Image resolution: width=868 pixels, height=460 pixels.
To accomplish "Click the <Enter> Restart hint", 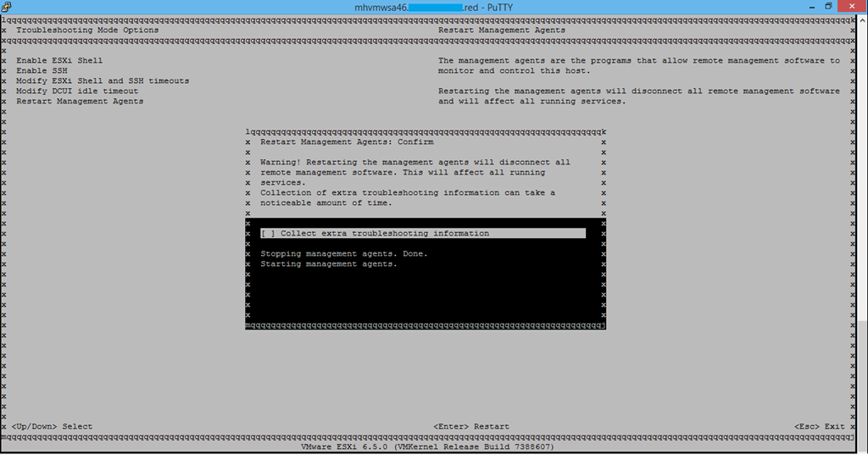I will pyautogui.click(x=470, y=427).
